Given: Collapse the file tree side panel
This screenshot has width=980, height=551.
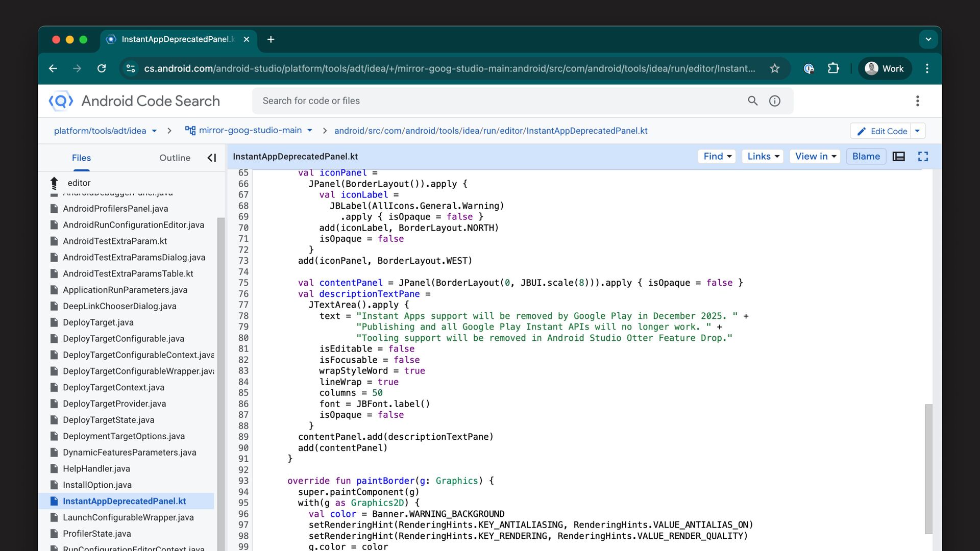Looking at the screenshot, I should point(211,158).
